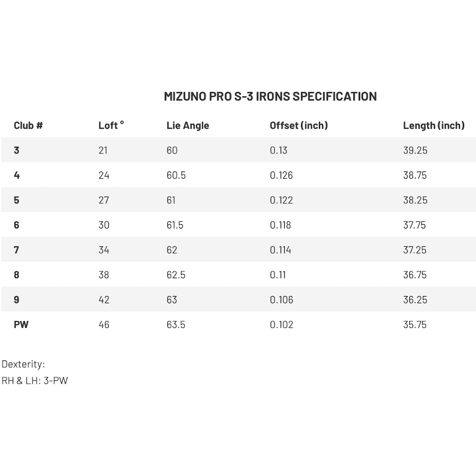Click the Mizuno Pro S-3 Irons Specification title
The width and height of the screenshot is (476, 476).
click(x=270, y=96)
